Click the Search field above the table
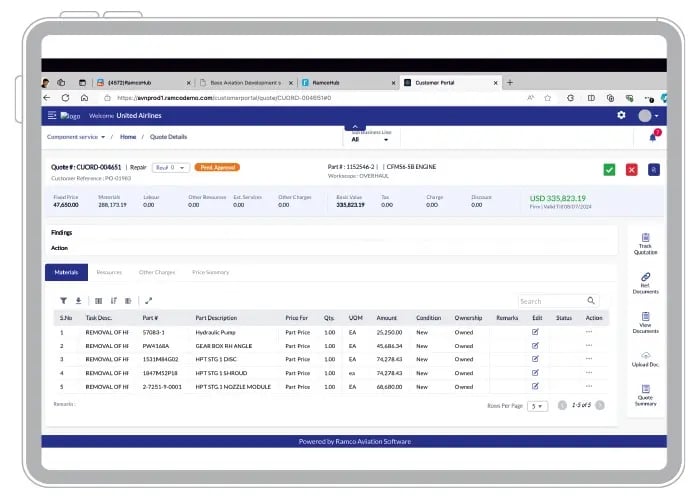 [550, 300]
